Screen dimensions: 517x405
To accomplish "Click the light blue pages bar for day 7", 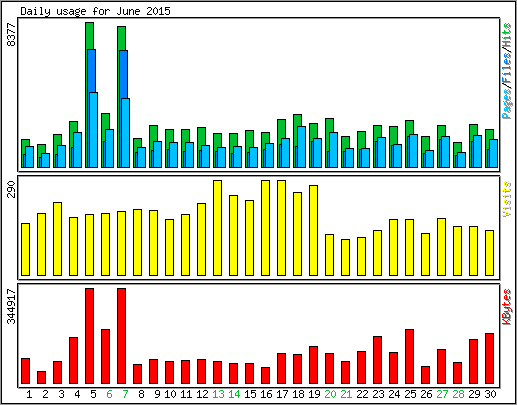I will point(126,133).
